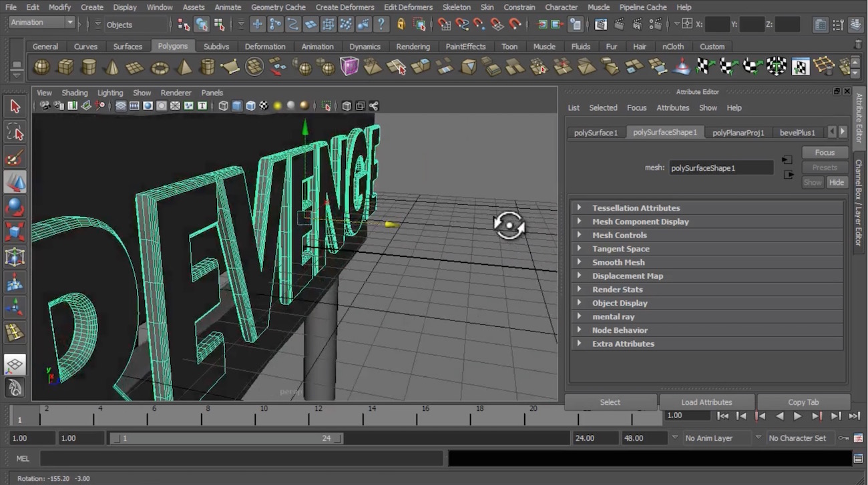This screenshot has height=485, width=868.
Task: Click the shelf trash can icon
Action: point(858,45)
